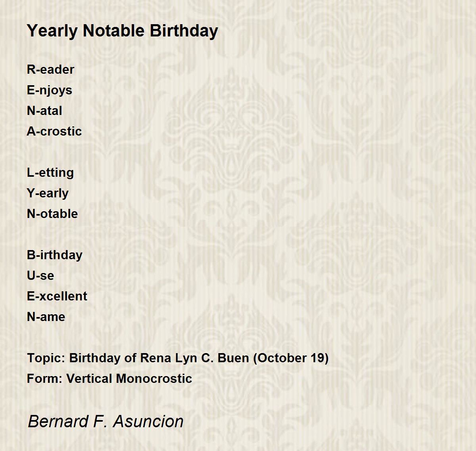Click the word N-atal
This screenshot has height=451, width=476.
coord(44,111)
